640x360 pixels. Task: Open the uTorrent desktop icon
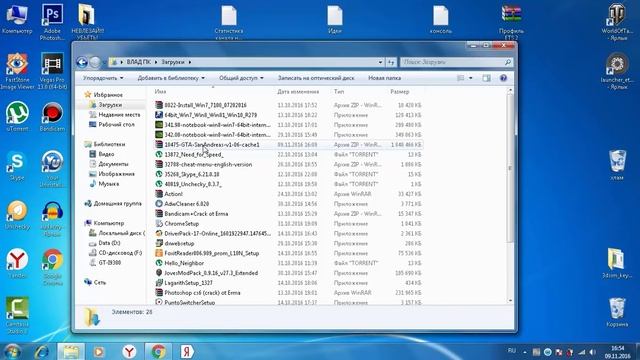(17, 116)
